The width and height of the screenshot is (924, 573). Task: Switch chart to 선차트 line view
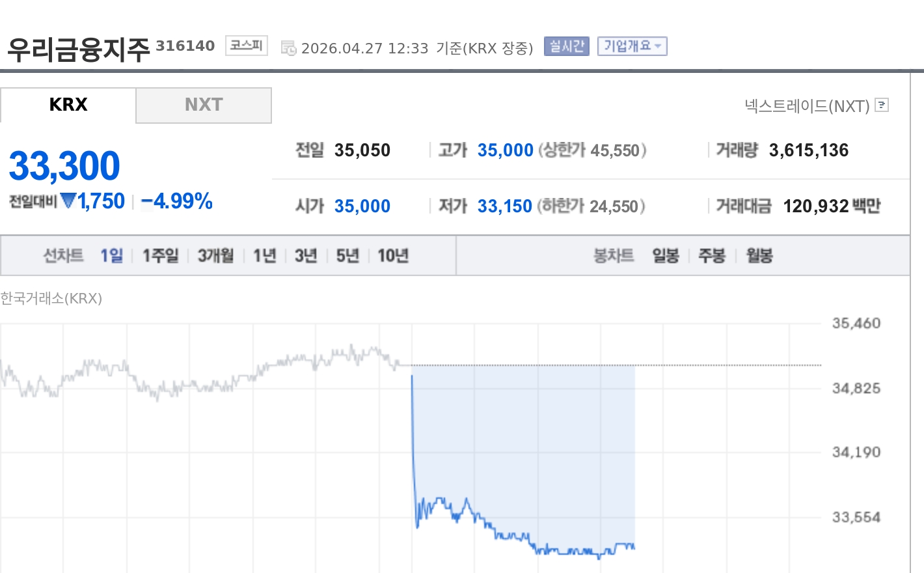(x=63, y=255)
